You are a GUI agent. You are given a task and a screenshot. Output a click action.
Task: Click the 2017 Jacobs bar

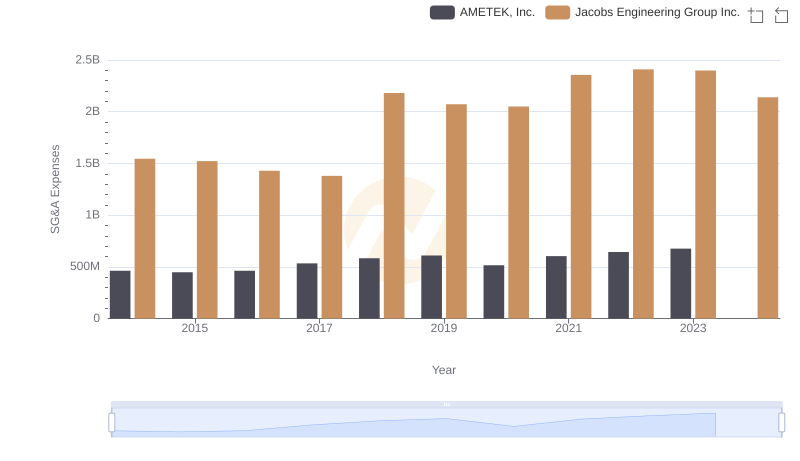point(332,247)
